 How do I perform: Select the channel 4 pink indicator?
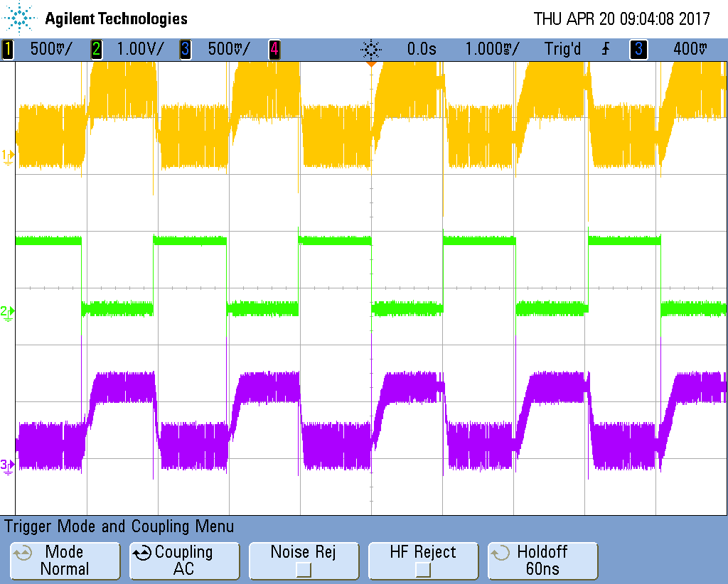point(274,49)
